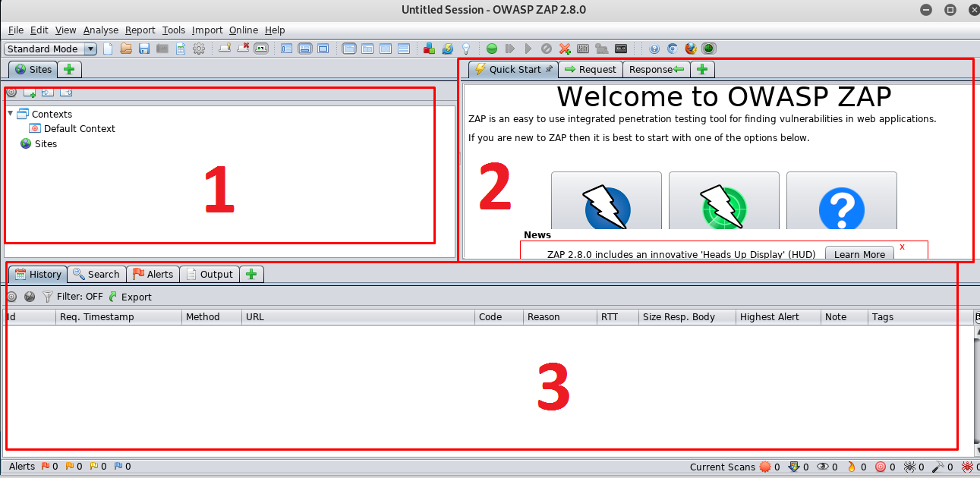Click the red, green and blue blocks toolbar icon
This screenshot has height=478, width=980.
tap(430, 49)
